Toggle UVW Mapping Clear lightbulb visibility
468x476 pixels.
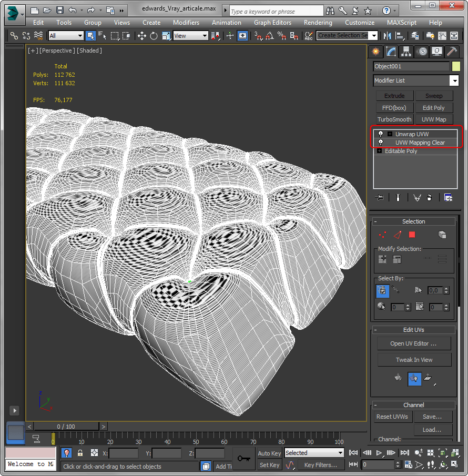pos(380,143)
